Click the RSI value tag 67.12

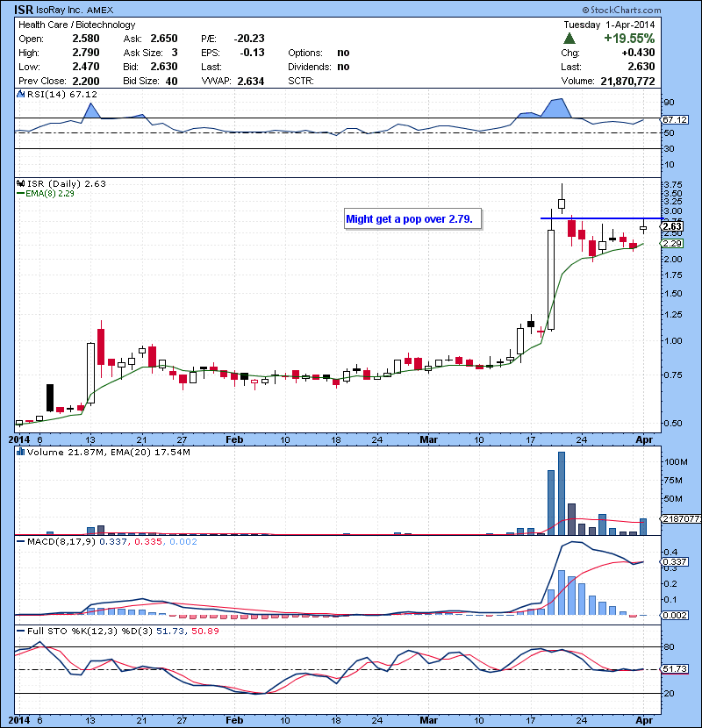coord(674,120)
